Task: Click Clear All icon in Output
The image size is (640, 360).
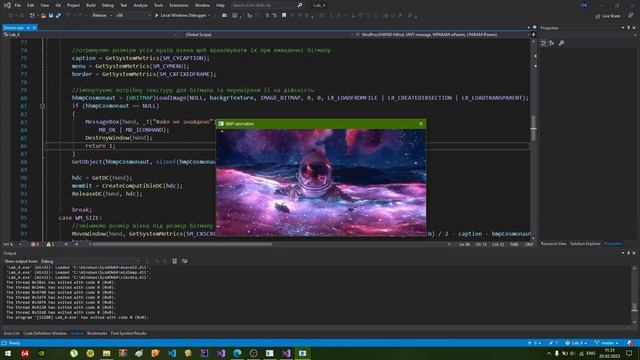Action: tap(174, 261)
